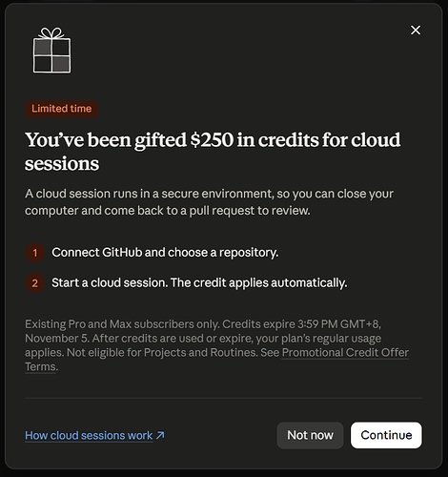The image size is (448, 477).
Task: Click the $250 credits headline
Action: [213, 152]
